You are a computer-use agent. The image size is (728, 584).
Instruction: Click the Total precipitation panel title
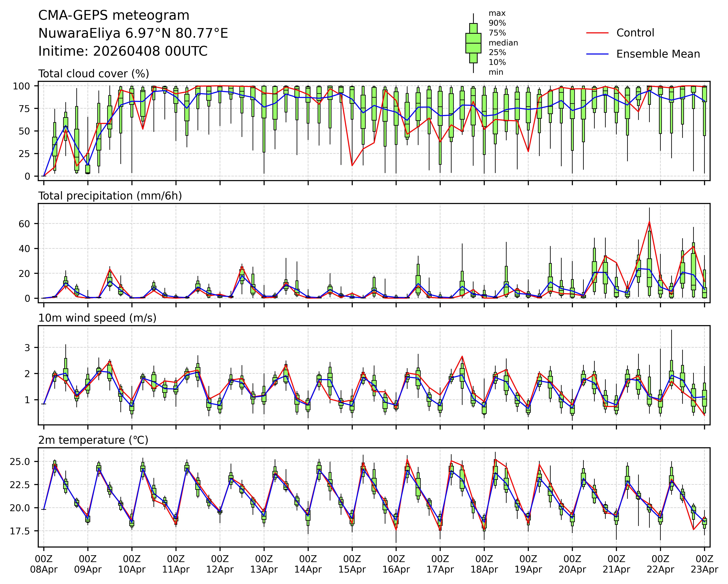pyautogui.click(x=110, y=196)
